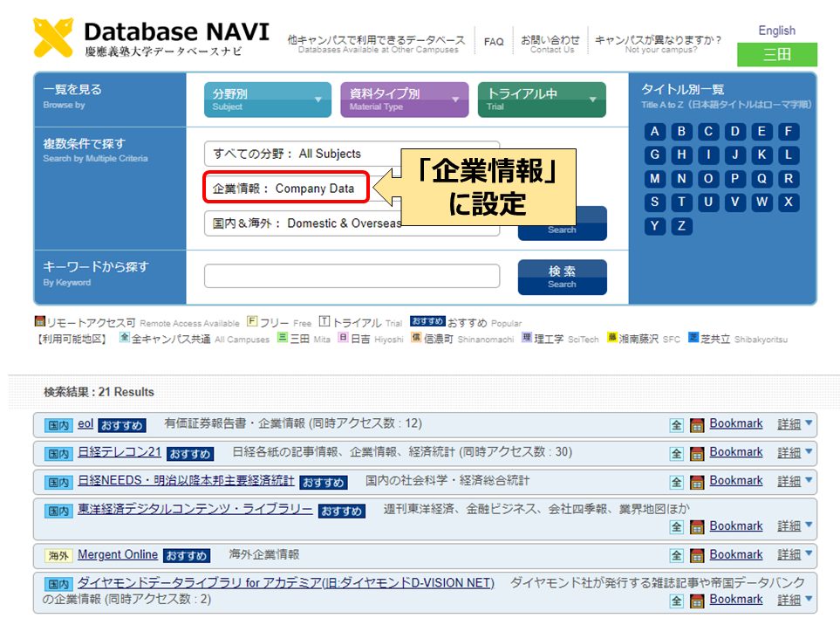Image resolution: width=840 pixels, height=625 pixels.
Task: Open letter F title list
Action: pyautogui.click(x=789, y=131)
